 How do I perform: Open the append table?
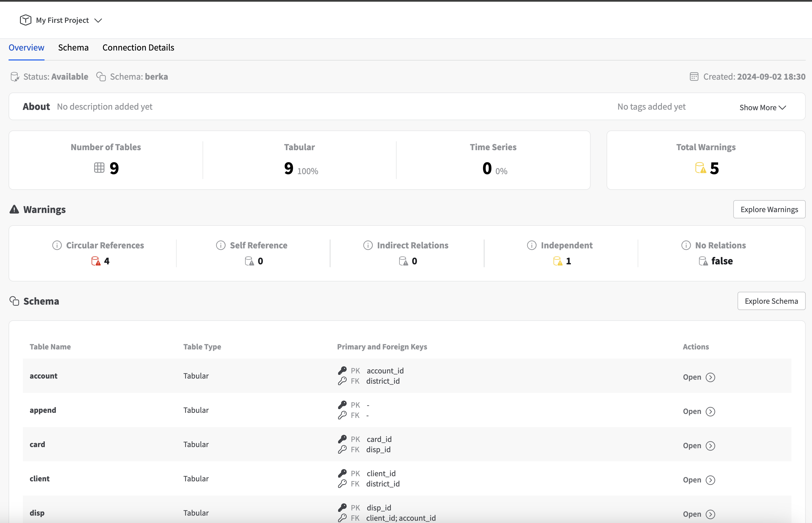coord(699,411)
